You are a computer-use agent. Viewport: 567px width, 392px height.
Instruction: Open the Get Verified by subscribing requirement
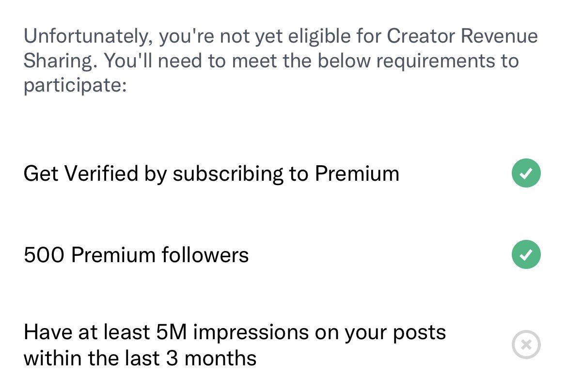tap(282, 173)
